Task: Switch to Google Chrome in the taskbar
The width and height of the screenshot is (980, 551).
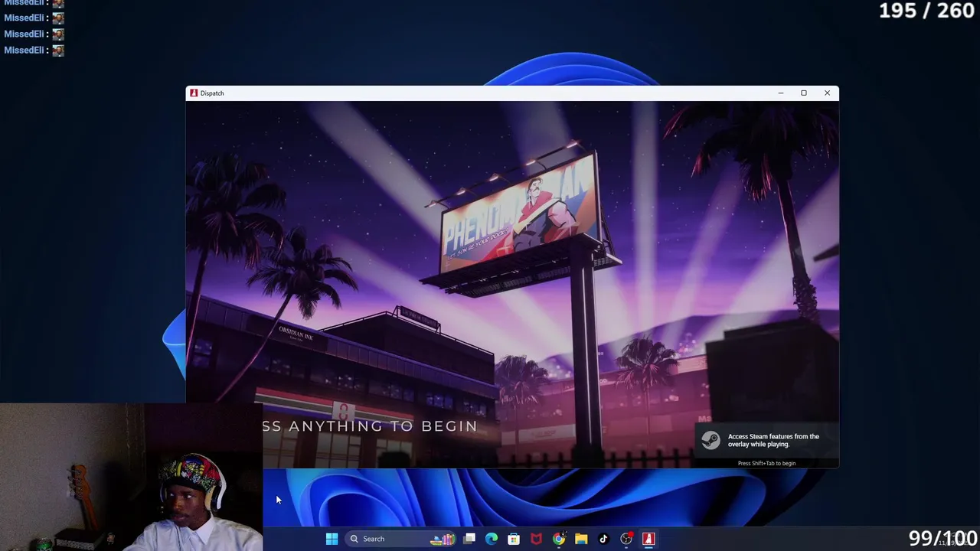Action: [559, 539]
